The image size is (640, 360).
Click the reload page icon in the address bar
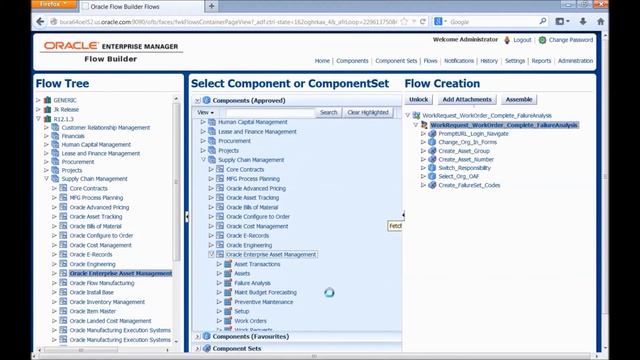tap(423, 22)
